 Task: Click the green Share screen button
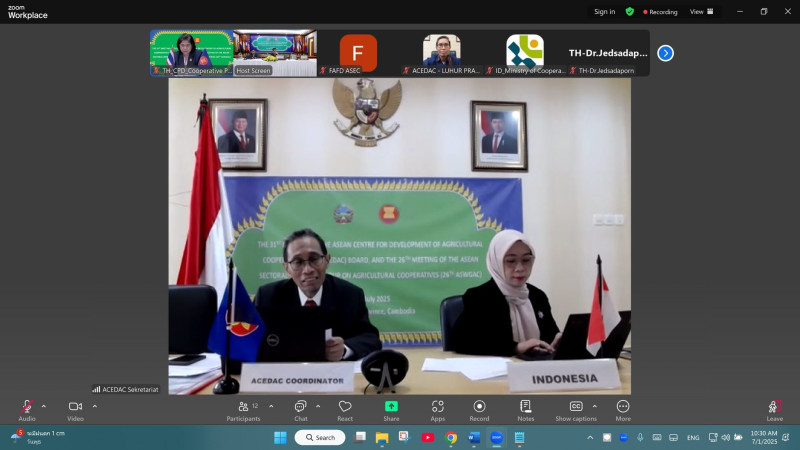[x=391, y=410]
